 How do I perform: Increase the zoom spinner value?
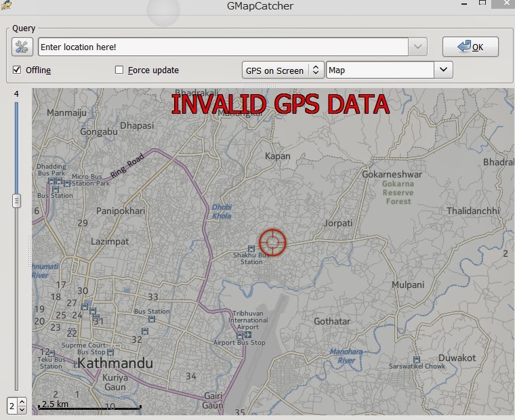tap(22, 402)
